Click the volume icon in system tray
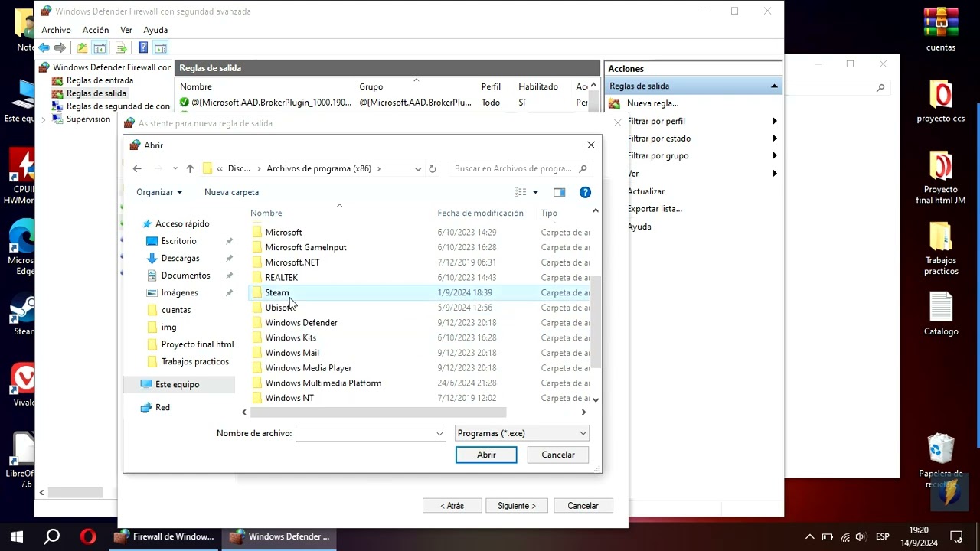Viewport: 980px width, 551px height. (861, 536)
